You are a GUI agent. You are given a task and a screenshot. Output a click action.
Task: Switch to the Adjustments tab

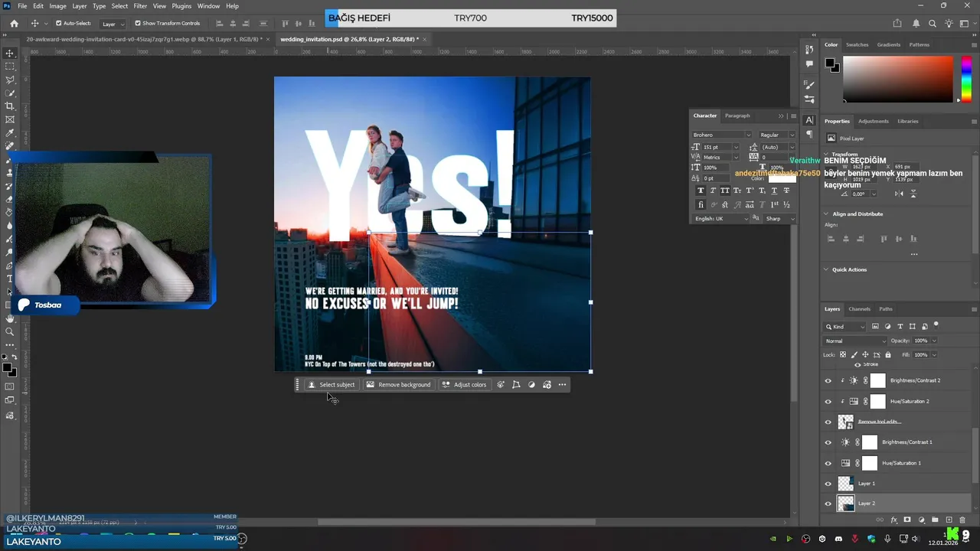point(874,121)
